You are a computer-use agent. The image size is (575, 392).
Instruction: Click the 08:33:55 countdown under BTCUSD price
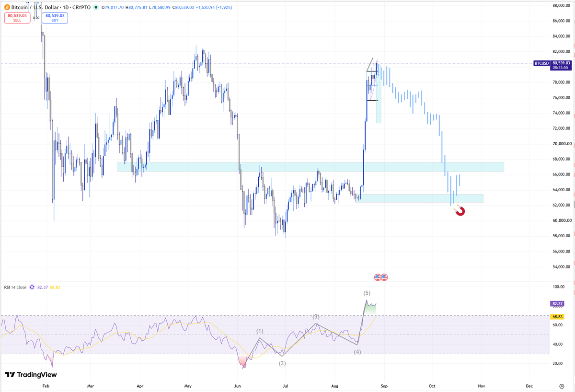point(560,68)
